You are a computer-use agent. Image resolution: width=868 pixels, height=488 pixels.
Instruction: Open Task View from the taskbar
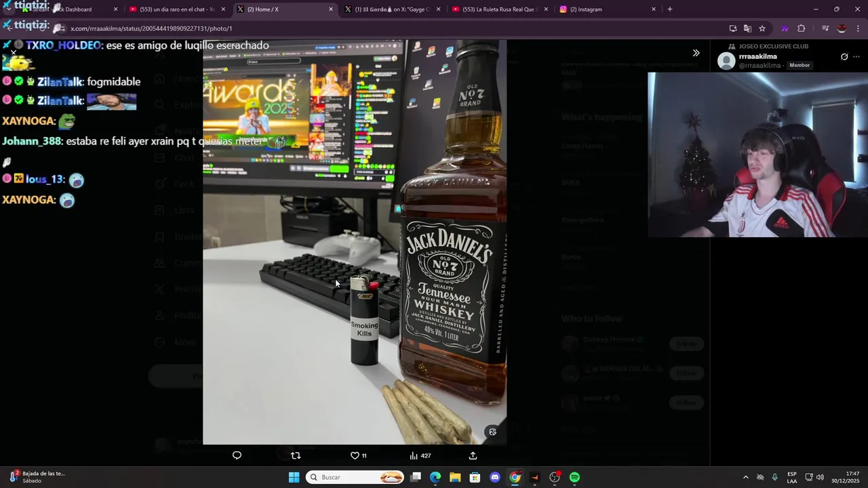click(416, 477)
